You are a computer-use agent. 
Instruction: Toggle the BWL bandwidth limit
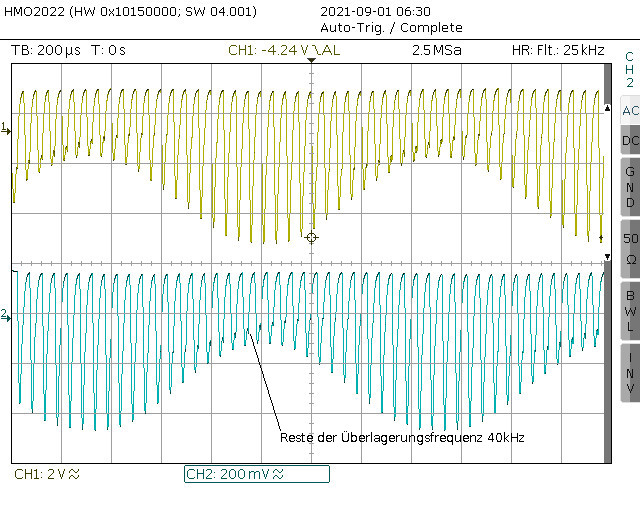tap(630, 310)
